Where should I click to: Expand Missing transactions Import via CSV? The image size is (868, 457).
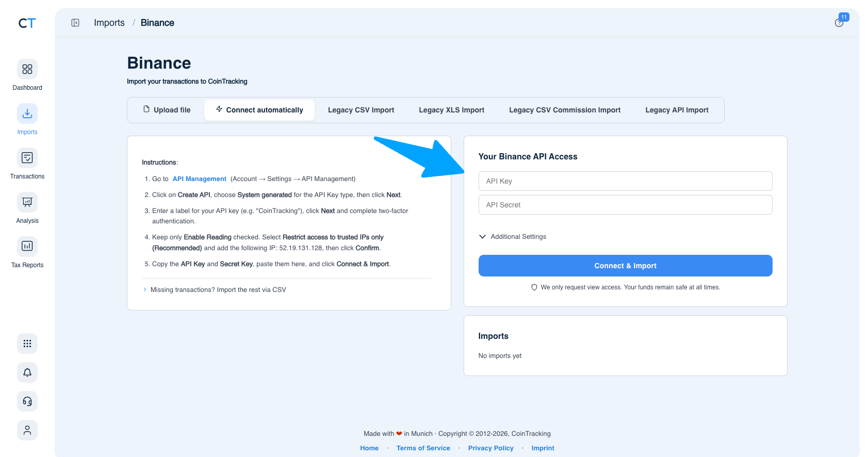215,290
